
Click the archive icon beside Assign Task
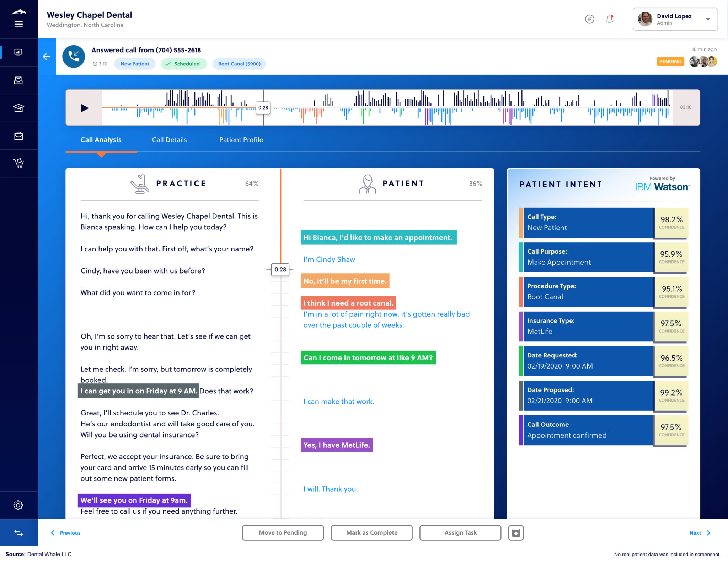coord(515,533)
